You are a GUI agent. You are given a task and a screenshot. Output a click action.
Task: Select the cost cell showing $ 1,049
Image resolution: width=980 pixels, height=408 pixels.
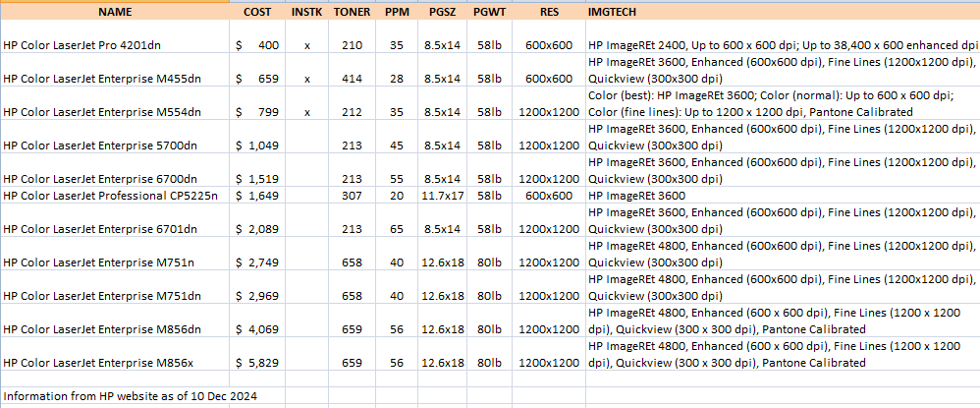coord(257,136)
